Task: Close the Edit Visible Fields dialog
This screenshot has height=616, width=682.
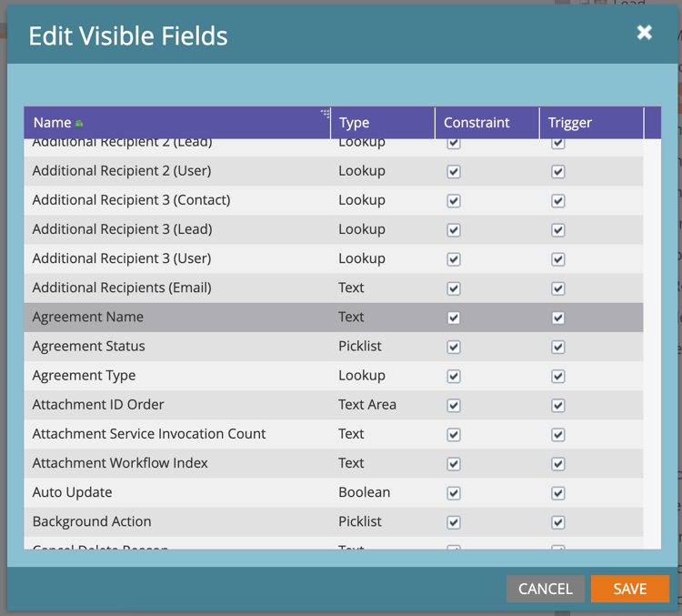Action: (x=644, y=32)
